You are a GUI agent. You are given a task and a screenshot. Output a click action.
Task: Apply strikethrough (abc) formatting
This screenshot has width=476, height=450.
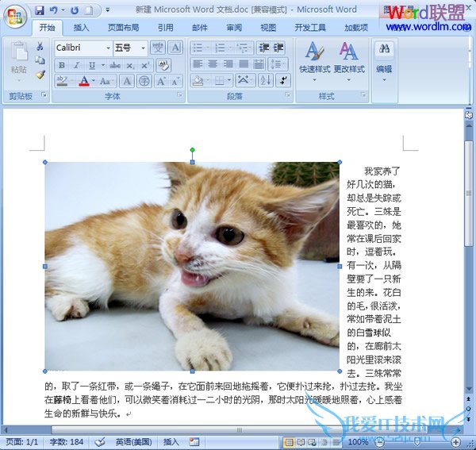pyautogui.click(x=115, y=65)
